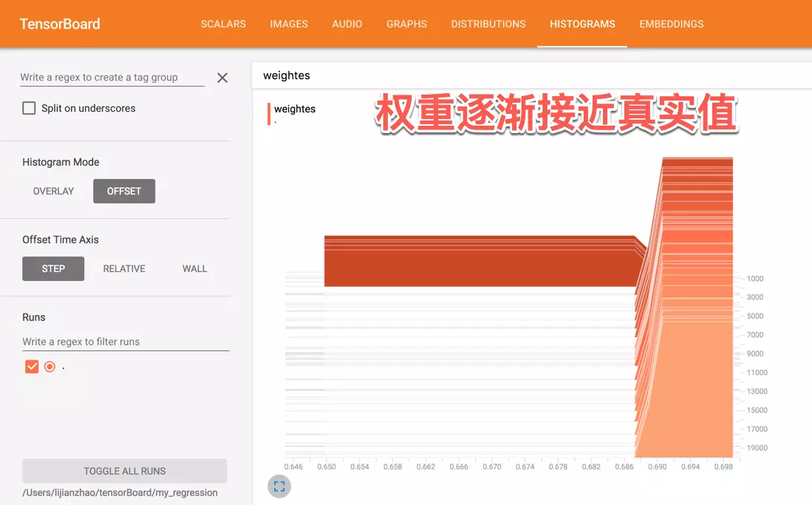Screen dimensions: 812x505
Task: Focus the filter runs regex field
Action: (126, 342)
